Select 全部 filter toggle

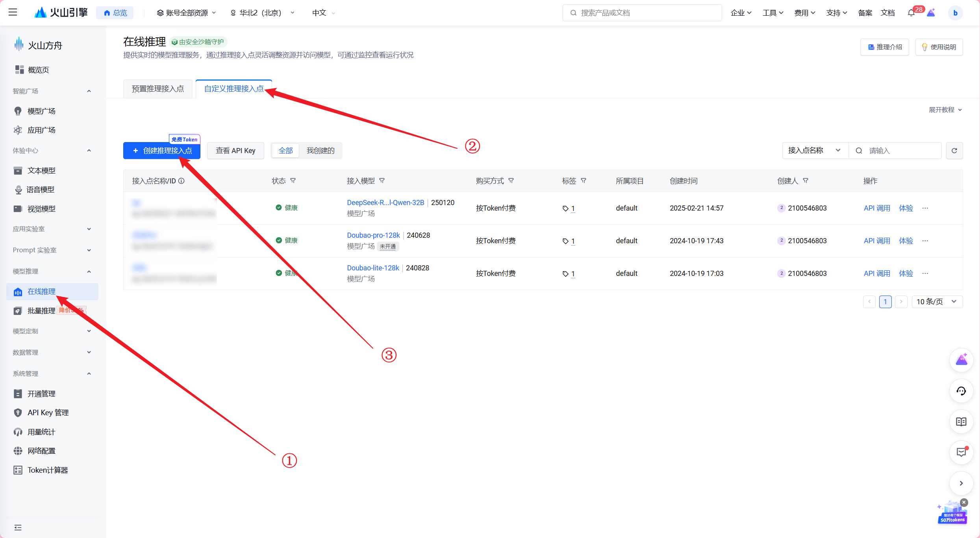(x=286, y=150)
